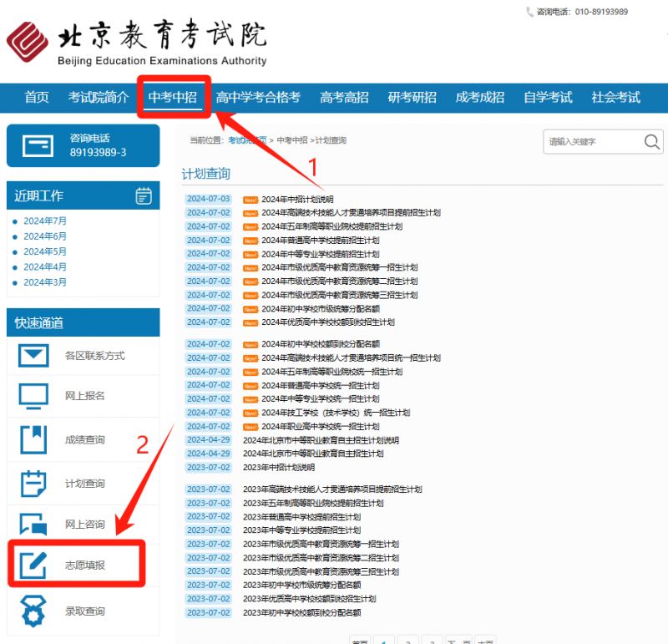Open 2024年初中学校市级统筹分配名额

coord(321,308)
